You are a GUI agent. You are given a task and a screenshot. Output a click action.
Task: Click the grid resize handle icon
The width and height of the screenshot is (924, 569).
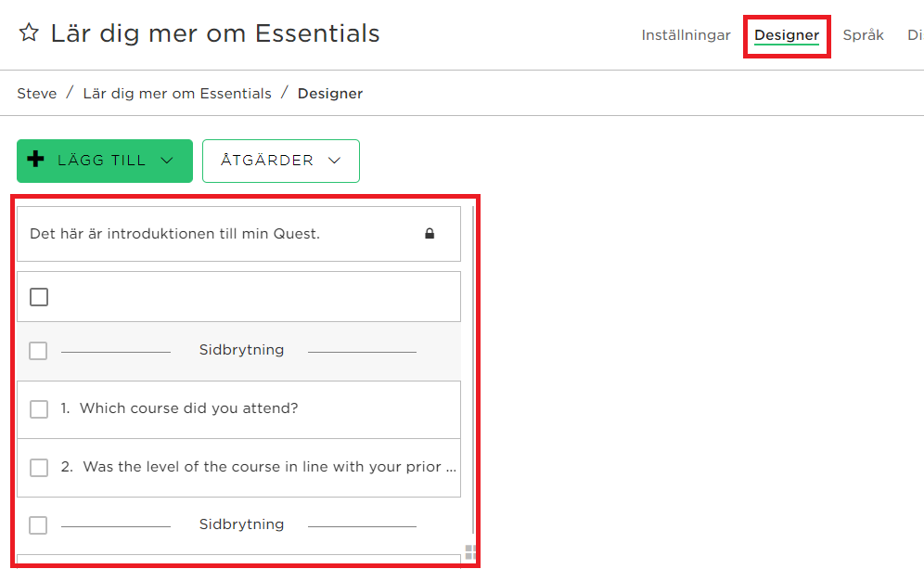point(470,552)
